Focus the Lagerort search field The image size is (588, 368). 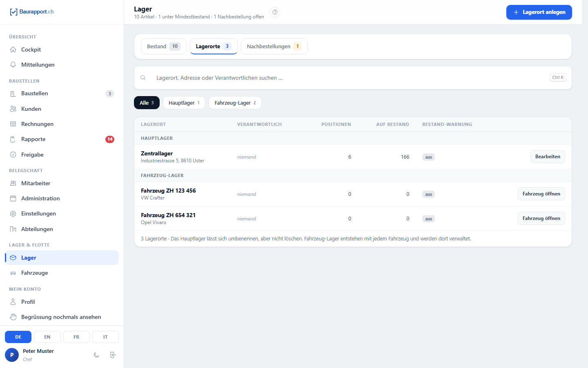(x=353, y=78)
